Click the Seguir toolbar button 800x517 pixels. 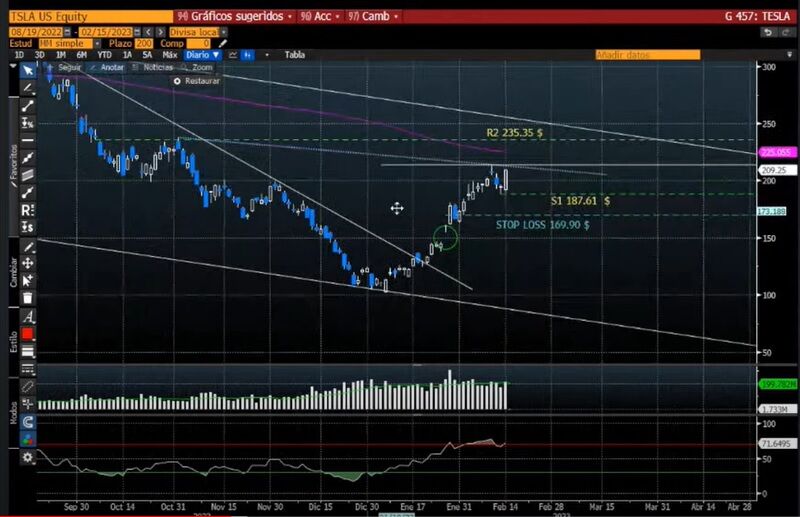pos(65,67)
